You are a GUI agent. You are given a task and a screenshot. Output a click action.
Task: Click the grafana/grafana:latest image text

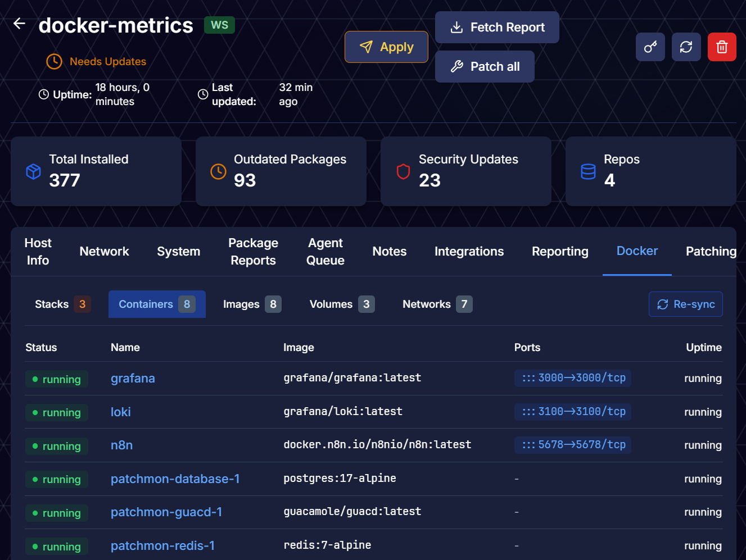[x=352, y=377]
